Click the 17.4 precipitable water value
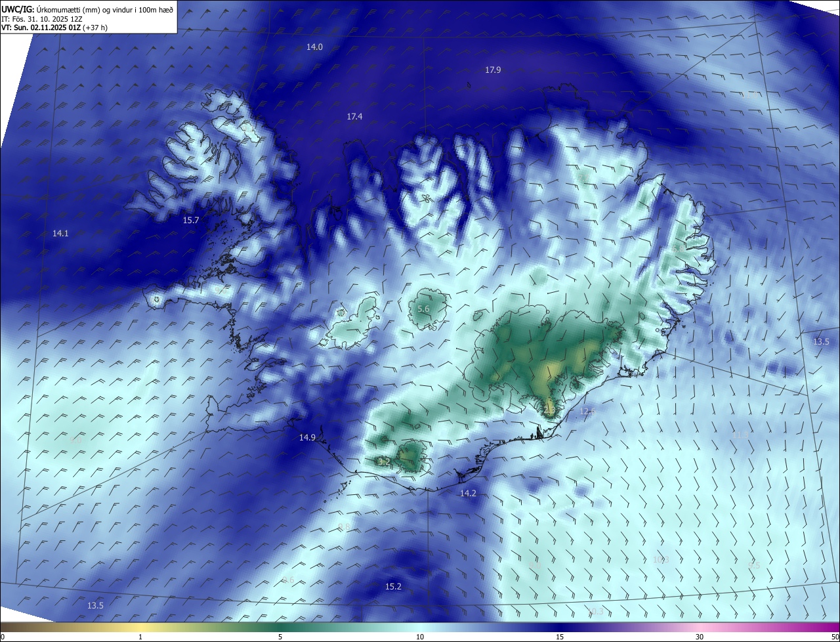840x642 pixels. [x=354, y=116]
